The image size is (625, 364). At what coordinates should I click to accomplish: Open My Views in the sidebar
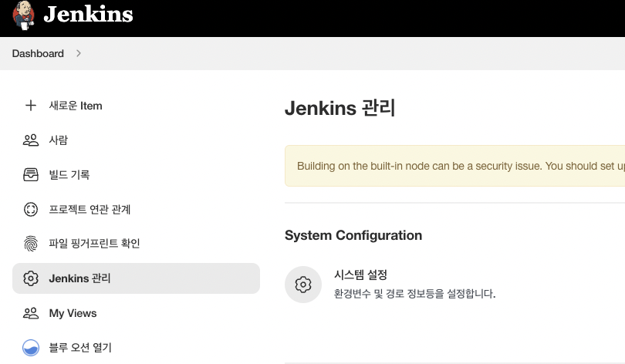click(x=73, y=313)
